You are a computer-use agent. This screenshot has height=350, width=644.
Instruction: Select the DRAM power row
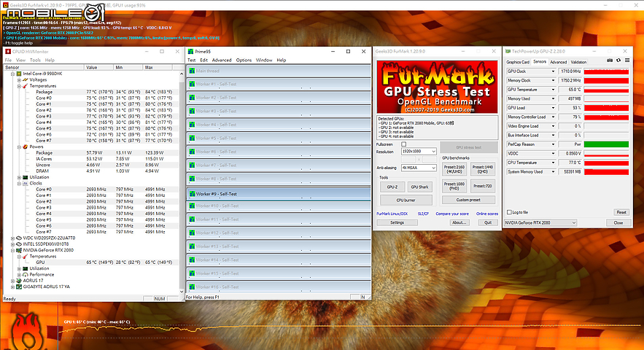tap(92, 171)
